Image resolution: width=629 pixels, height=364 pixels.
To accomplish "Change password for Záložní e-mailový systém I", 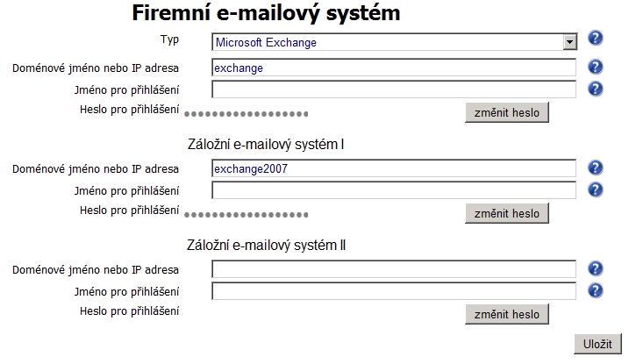I will pyautogui.click(x=507, y=214).
